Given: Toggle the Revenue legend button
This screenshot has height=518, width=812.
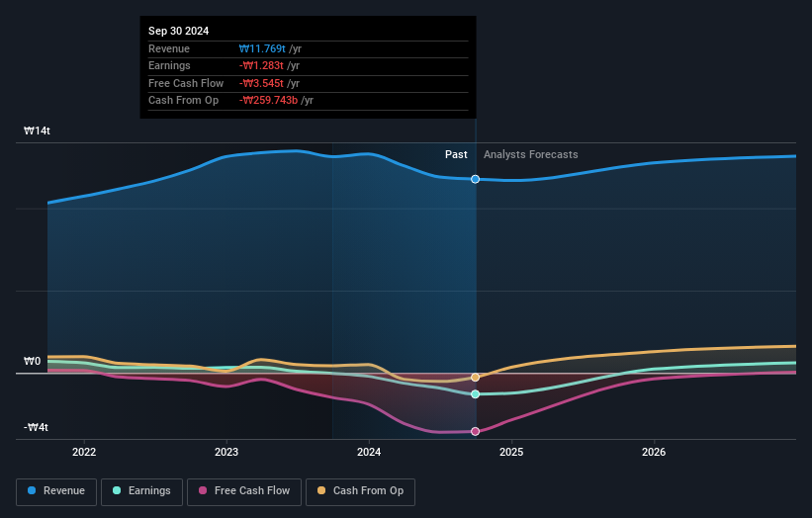Looking at the screenshot, I should point(56,491).
